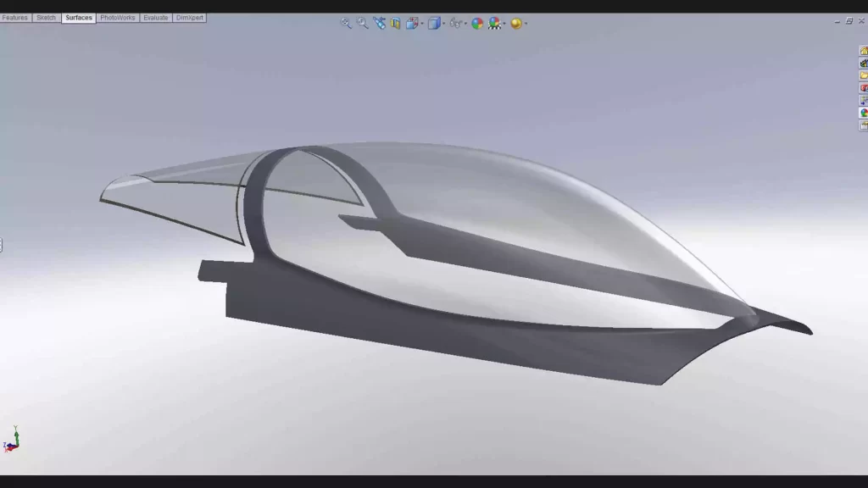This screenshot has height=488, width=868.
Task: Switch to the Features tab
Action: pyautogui.click(x=15, y=18)
